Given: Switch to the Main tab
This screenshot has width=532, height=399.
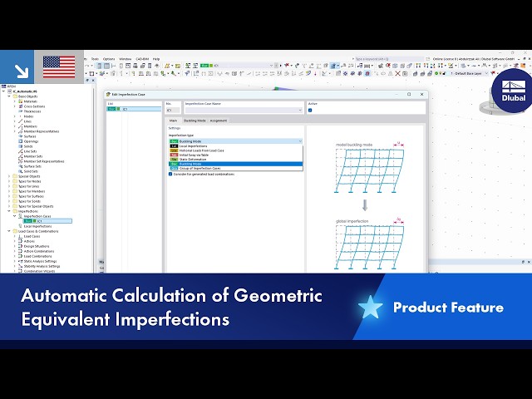Looking at the screenshot, I should click(173, 121).
